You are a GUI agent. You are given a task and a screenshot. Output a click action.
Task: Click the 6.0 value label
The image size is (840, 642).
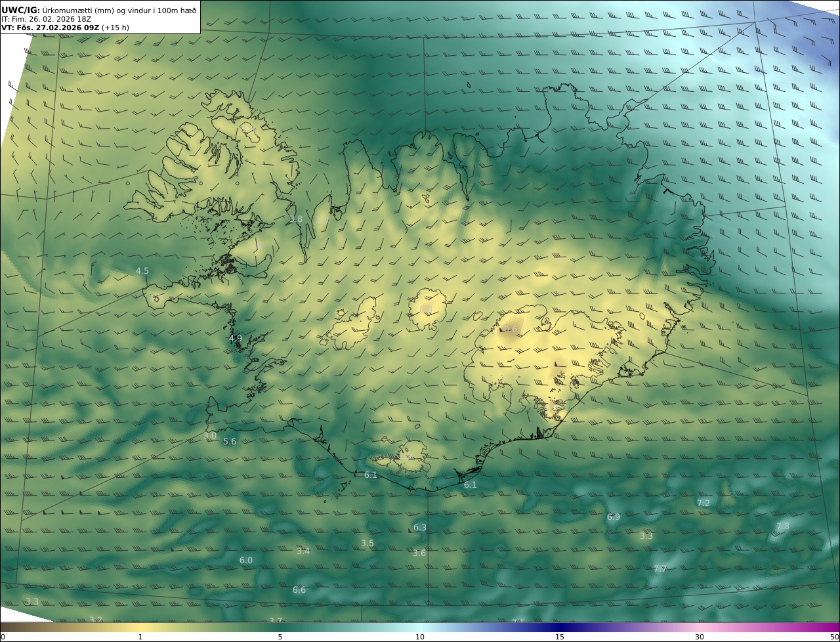[x=246, y=561]
